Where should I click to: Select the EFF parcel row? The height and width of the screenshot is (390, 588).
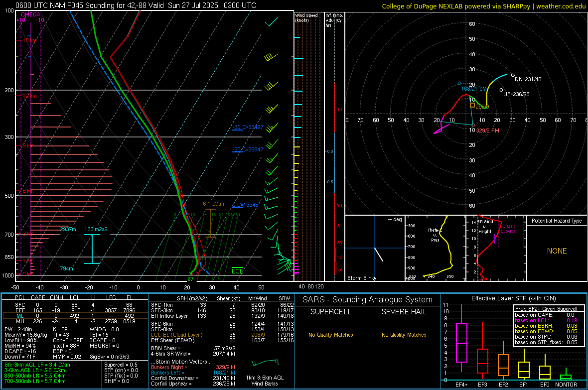(75, 310)
